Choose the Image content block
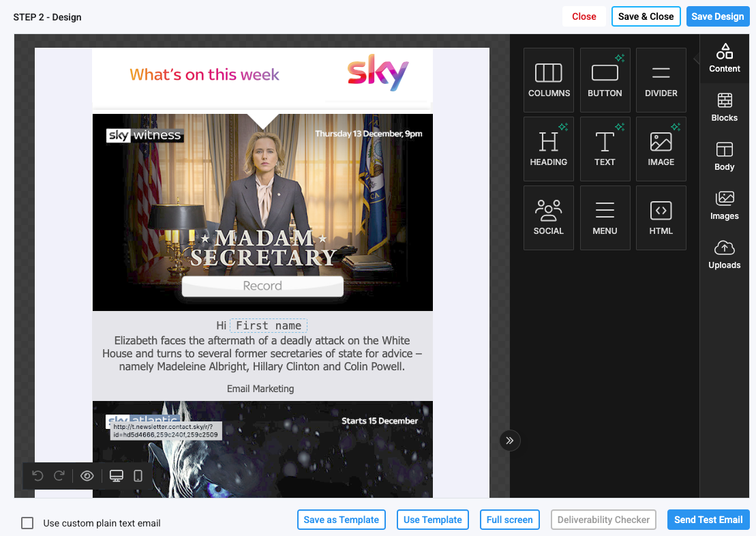Viewport: 756px width, 536px height. pyautogui.click(x=661, y=149)
